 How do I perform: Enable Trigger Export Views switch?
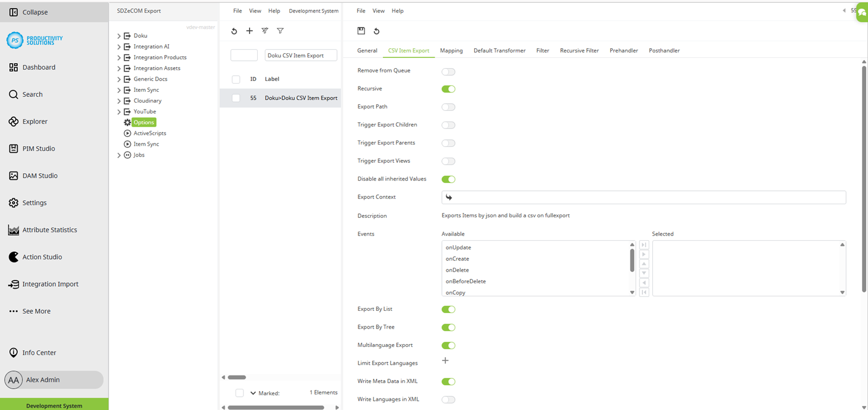coord(448,161)
